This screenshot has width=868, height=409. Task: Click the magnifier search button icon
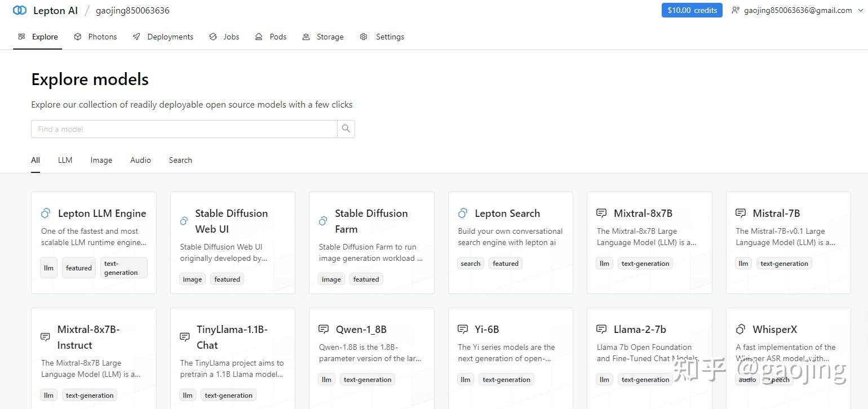(x=346, y=129)
